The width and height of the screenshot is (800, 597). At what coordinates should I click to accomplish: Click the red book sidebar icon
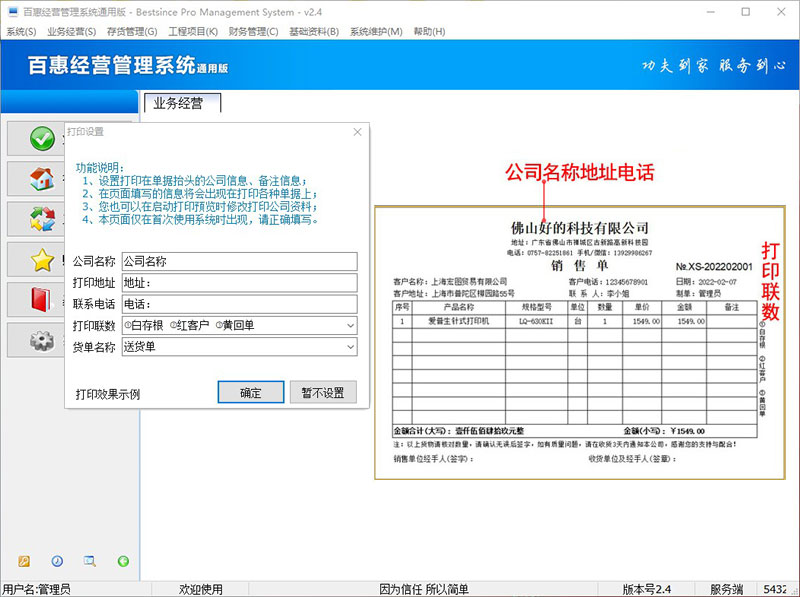[x=41, y=300]
